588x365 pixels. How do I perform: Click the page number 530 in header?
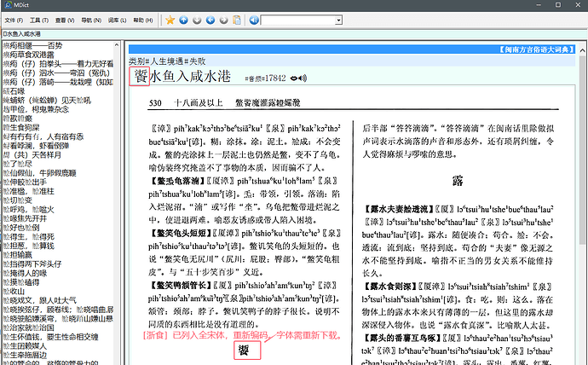pos(155,103)
